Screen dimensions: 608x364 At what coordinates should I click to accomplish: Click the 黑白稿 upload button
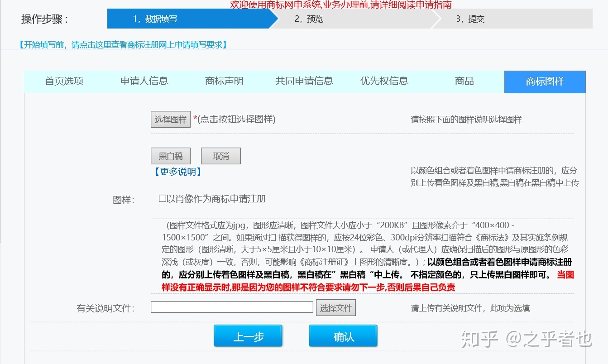(170, 156)
